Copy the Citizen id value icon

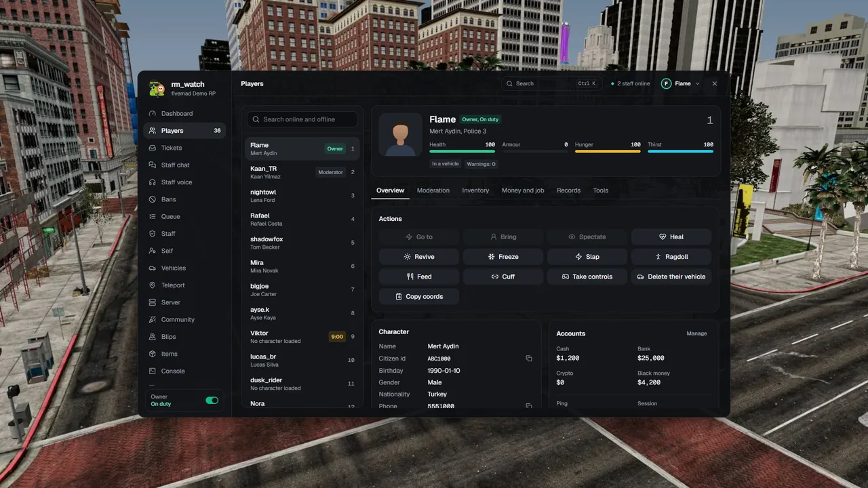529,359
